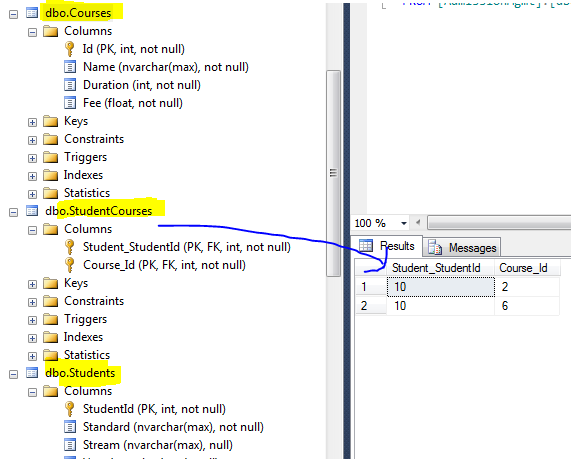Click the Id primary key icon under dbo.Courses
This screenshot has width=571, height=459.
click(70, 49)
